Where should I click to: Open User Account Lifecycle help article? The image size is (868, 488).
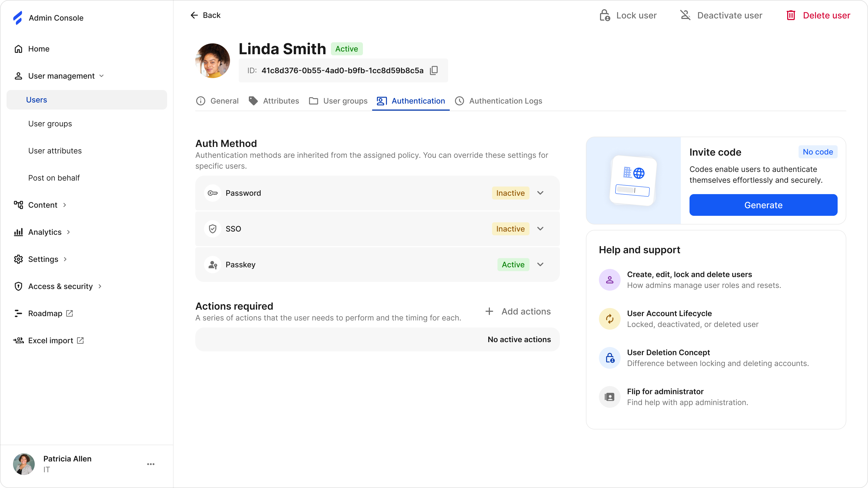[x=669, y=313]
